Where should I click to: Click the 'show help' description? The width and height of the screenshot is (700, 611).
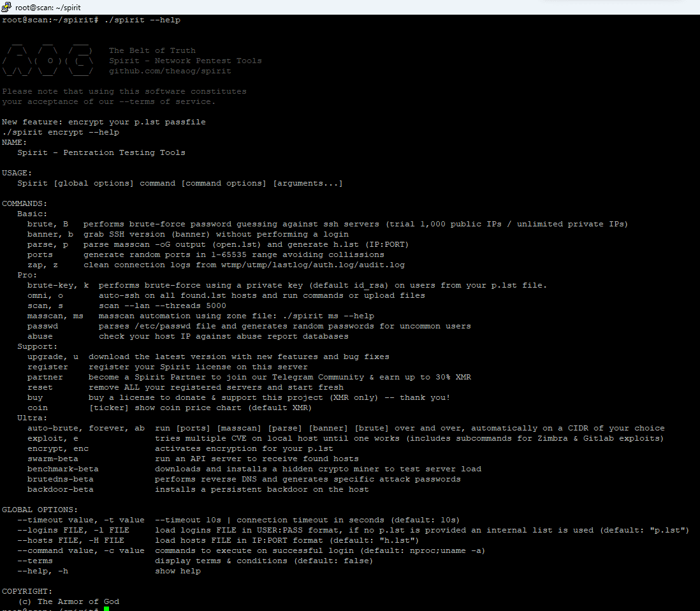click(x=178, y=571)
